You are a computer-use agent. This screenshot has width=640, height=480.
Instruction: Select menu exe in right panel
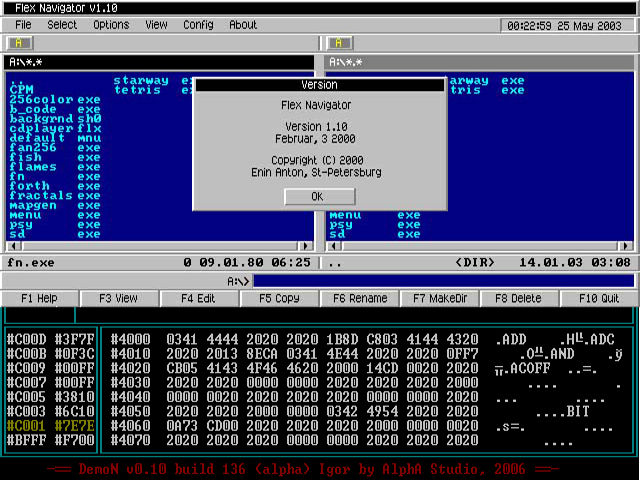pyautogui.click(x=375, y=215)
